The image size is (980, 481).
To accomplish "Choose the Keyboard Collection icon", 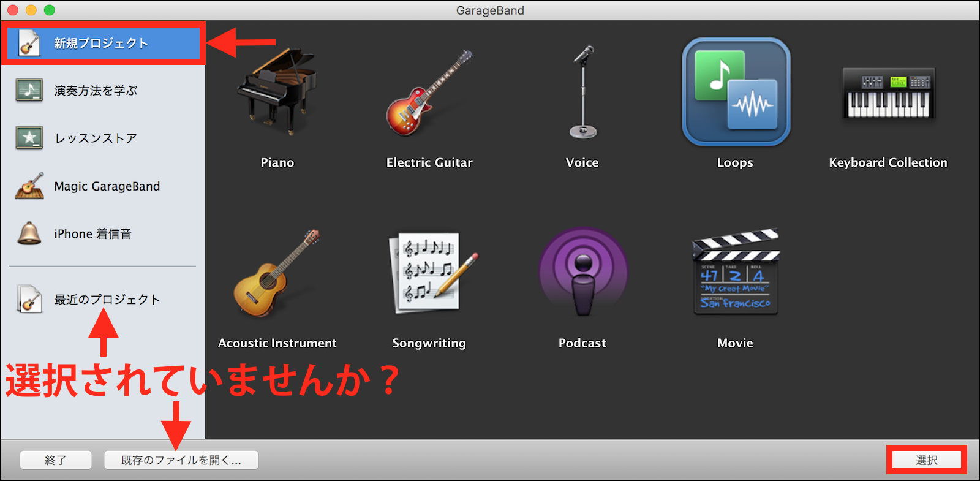I will (x=888, y=93).
